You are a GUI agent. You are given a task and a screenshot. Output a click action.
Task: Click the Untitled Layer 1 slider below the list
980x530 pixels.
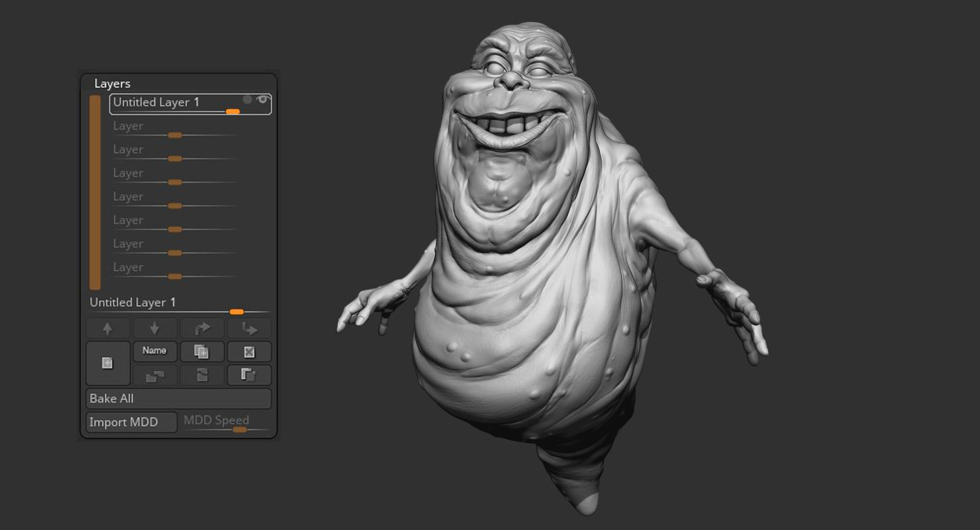click(180, 306)
